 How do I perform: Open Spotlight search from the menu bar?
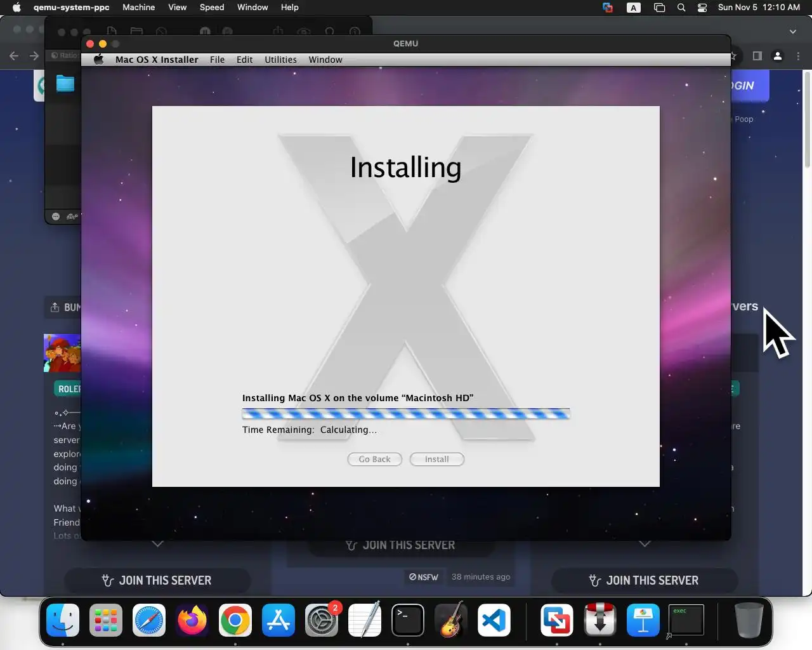click(681, 8)
